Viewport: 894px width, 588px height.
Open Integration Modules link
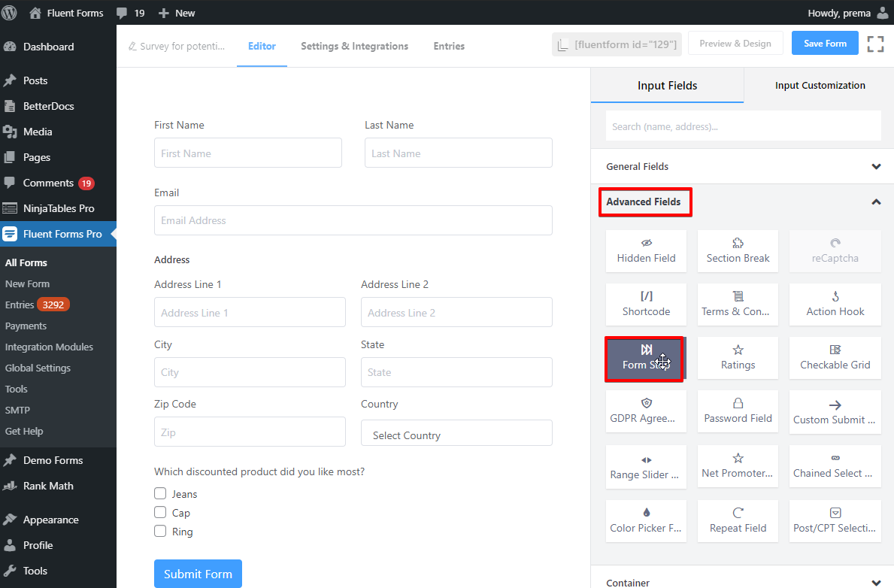[x=49, y=347]
